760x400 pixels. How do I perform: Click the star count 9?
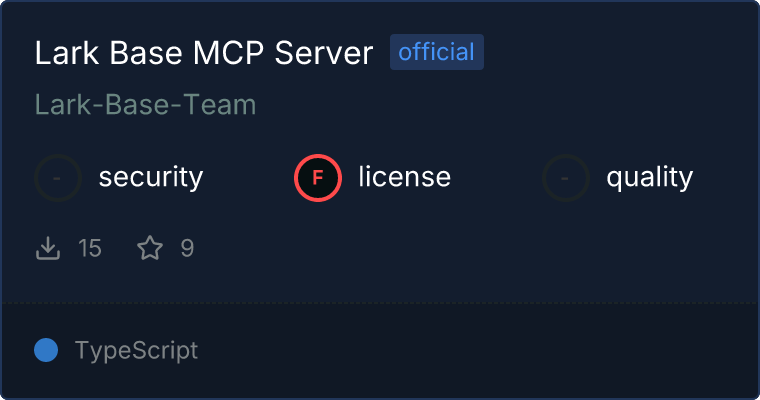pos(188,248)
